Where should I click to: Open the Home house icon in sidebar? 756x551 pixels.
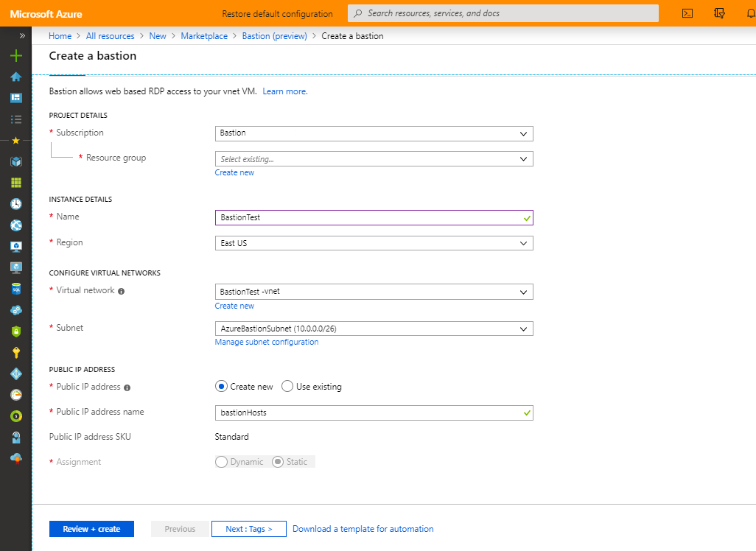[16, 77]
